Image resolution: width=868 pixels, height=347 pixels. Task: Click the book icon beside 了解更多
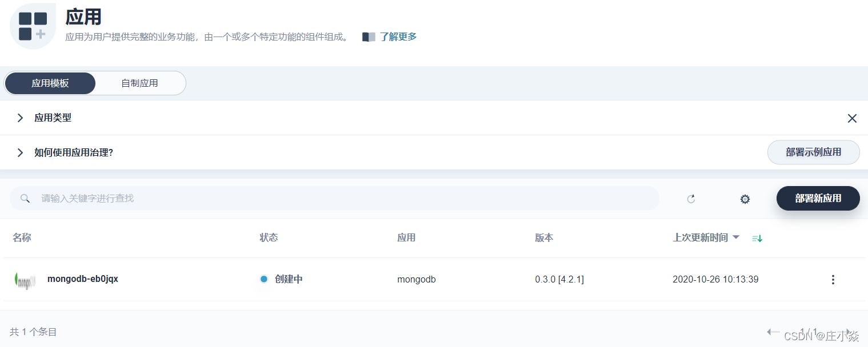369,37
